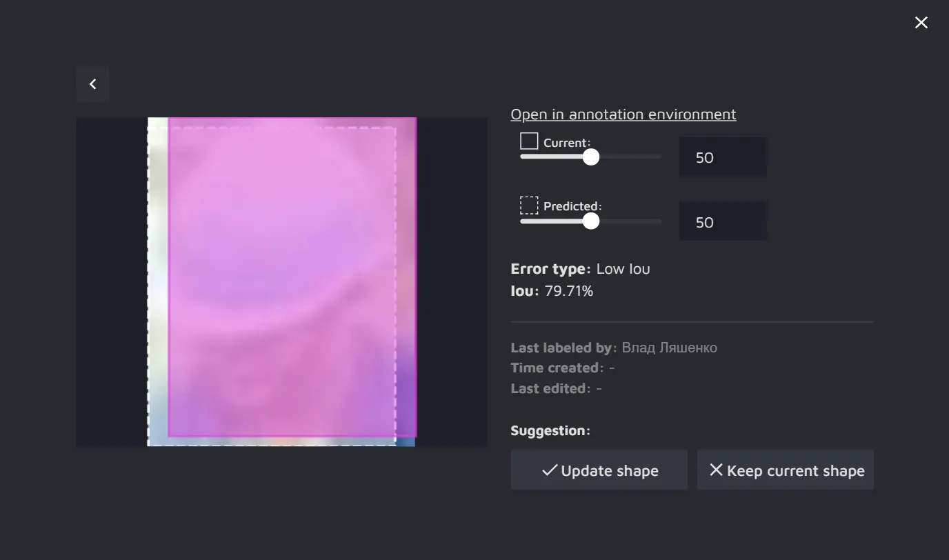Click the solid square Current shape icon
This screenshot has width=949, height=560.
point(529,141)
